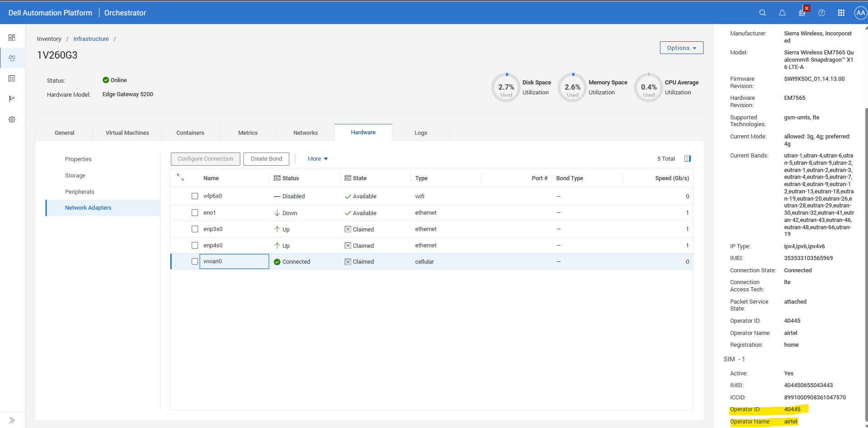Select the inventory icon in left sidebar
The height and width of the screenshot is (428, 868).
point(12,58)
